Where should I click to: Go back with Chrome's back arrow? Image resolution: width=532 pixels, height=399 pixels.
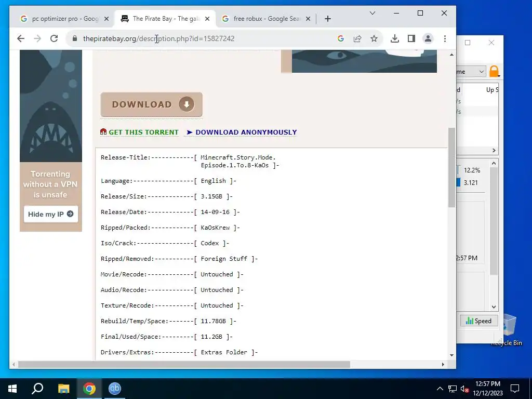[21, 38]
